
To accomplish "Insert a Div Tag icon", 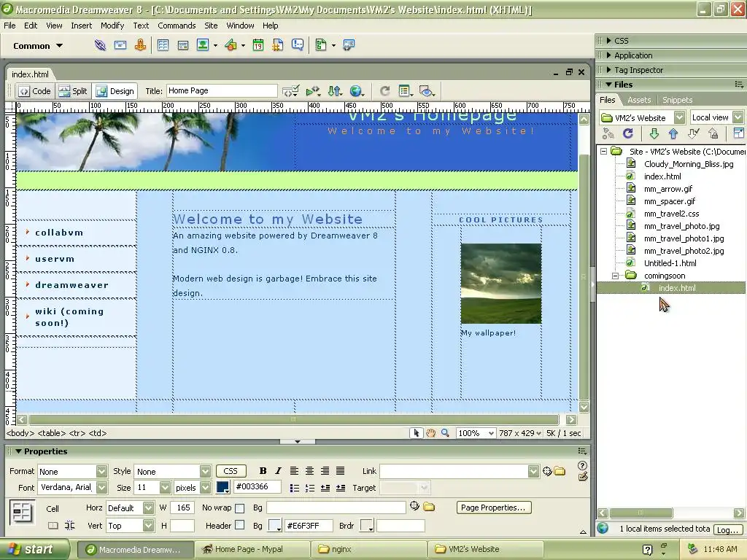I will [183, 45].
